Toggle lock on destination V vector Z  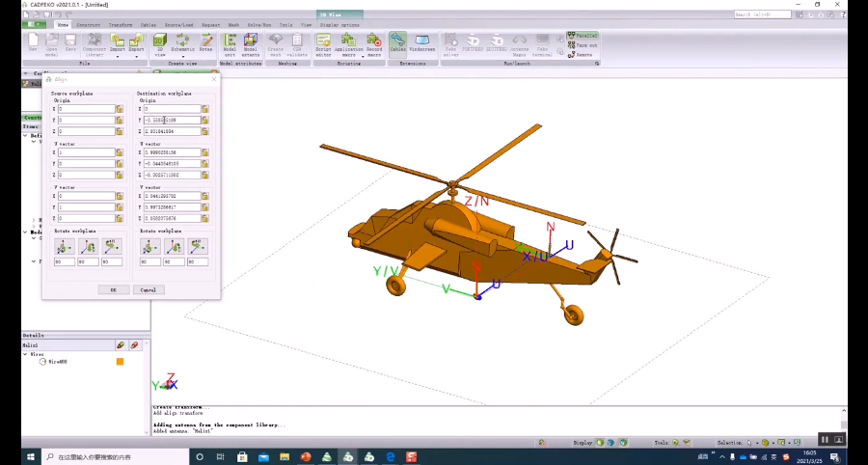tap(204, 218)
